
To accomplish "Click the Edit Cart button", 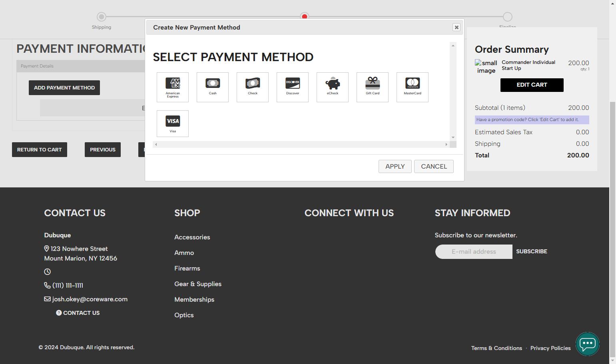I will 532,85.
